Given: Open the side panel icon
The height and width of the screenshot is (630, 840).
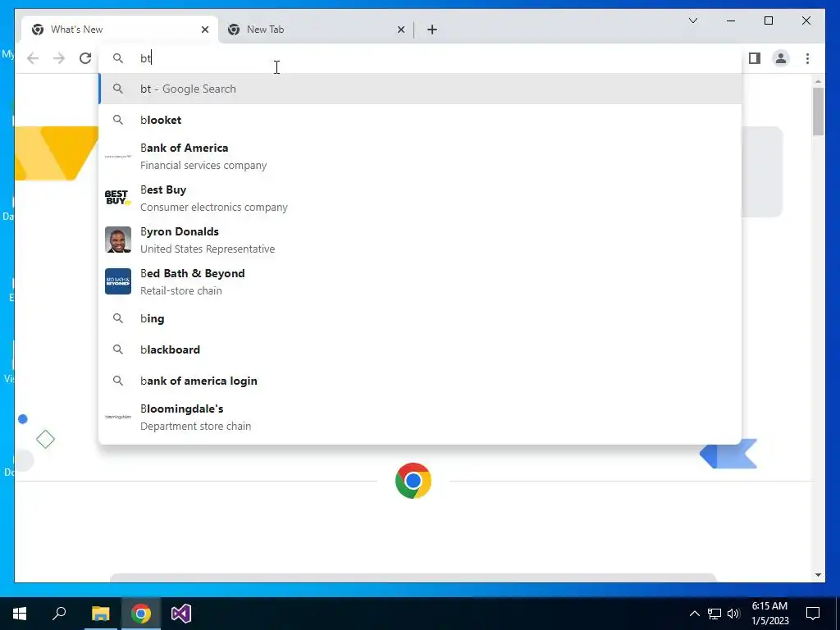Looking at the screenshot, I should pyautogui.click(x=755, y=58).
